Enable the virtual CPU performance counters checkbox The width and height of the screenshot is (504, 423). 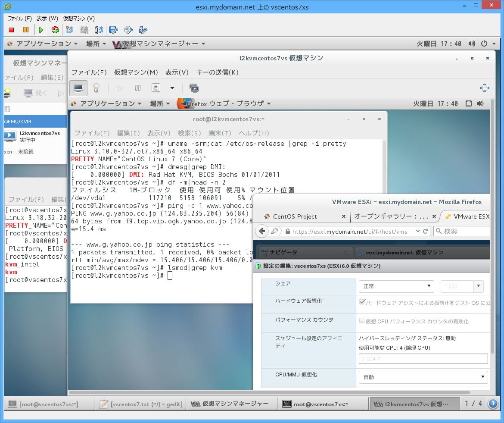(362, 320)
